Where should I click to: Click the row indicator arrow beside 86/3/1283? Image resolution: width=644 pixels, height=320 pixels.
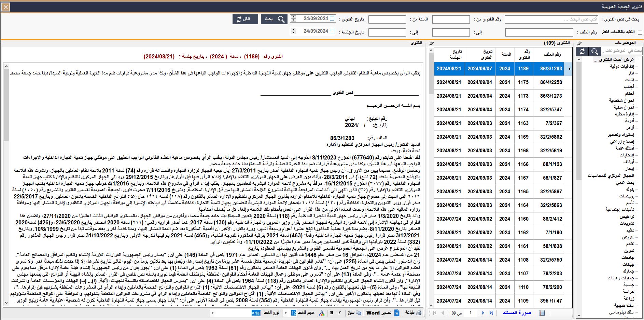(x=569, y=69)
